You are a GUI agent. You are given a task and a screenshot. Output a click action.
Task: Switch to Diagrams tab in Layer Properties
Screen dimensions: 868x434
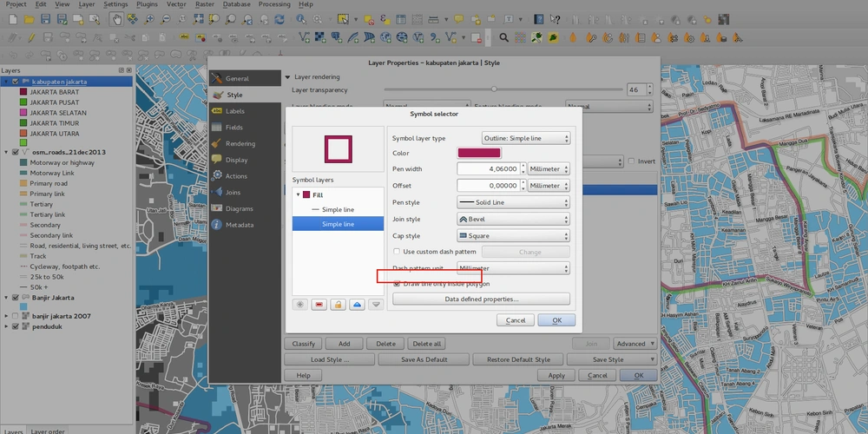coord(246,208)
